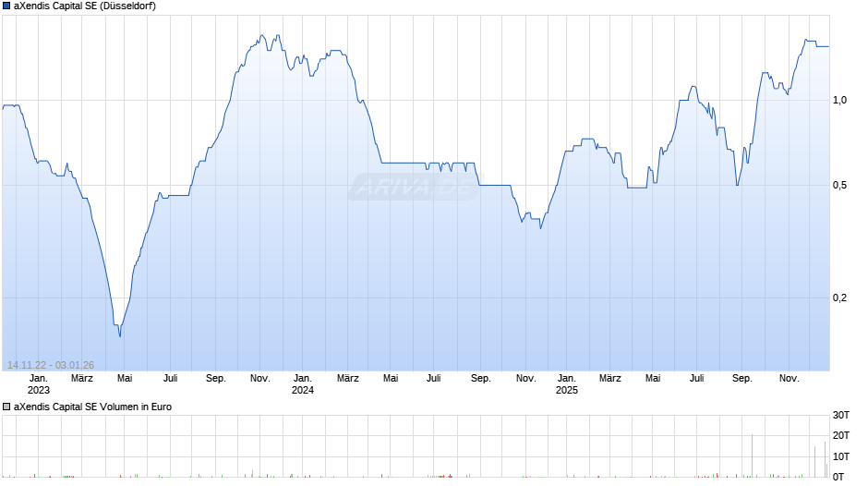Click the tallest volume bar reaching 20T
Screen dimensions: 868x486
pos(752,456)
